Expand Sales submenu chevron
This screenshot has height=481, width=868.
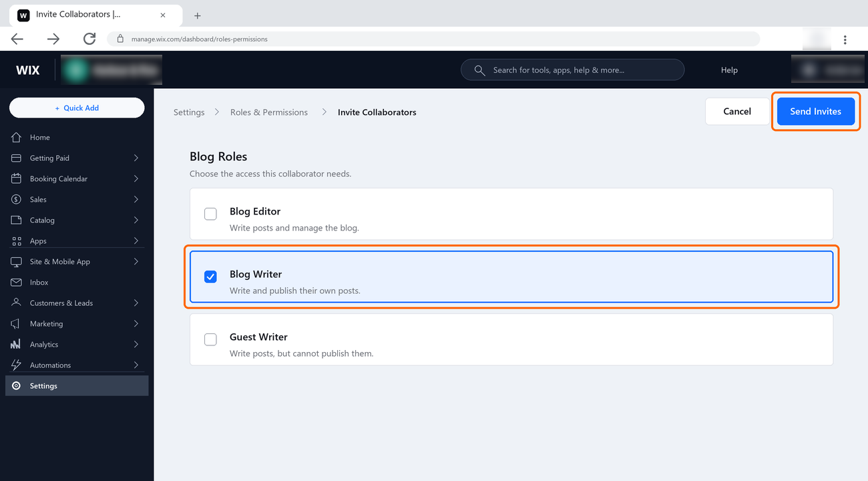click(x=136, y=200)
